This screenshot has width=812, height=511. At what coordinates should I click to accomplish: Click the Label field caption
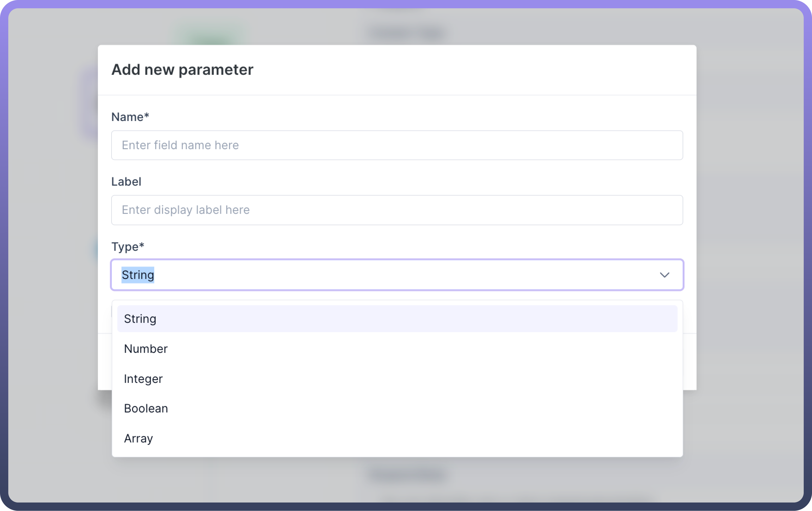tap(126, 182)
